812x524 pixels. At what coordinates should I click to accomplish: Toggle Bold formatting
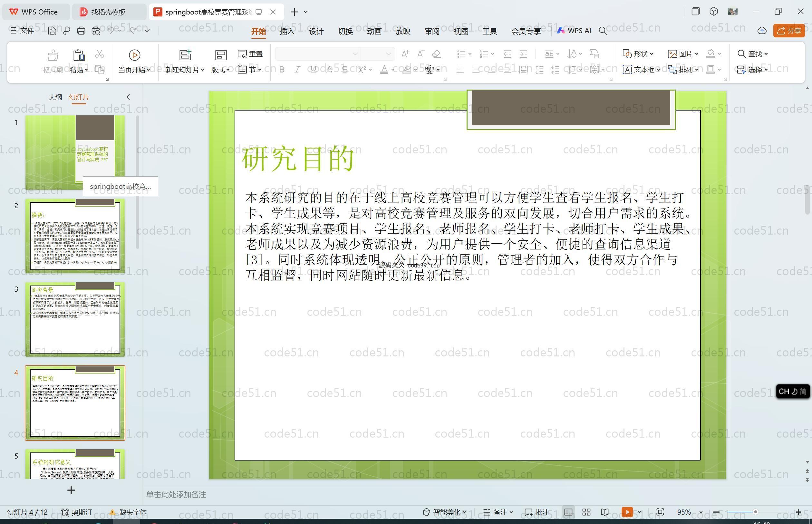[282, 69]
